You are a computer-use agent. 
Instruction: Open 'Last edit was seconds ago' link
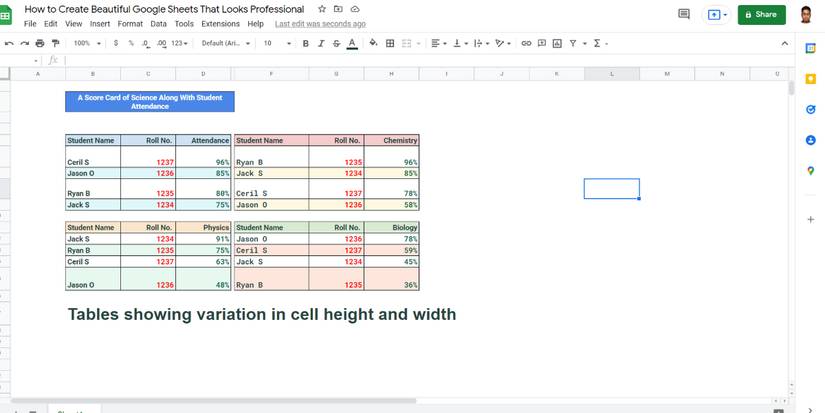pyautogui.click(x=320, y=24)
